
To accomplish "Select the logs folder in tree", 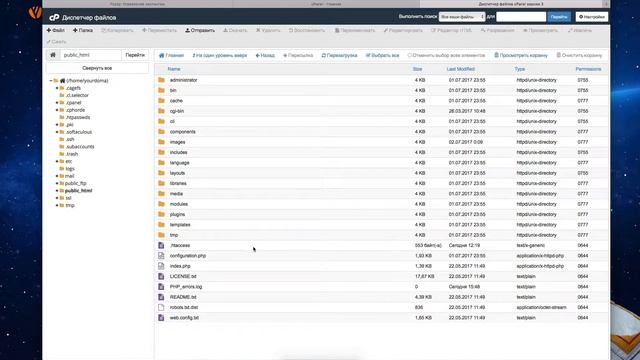I will [x=70, y=169].
